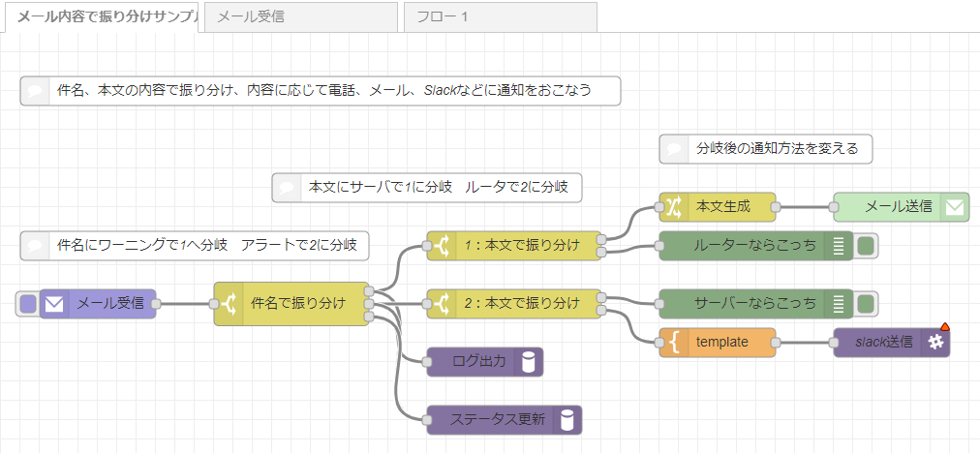Click the output port of メール受信 node
The width and height of the screenshot is (980, 453).
156,304
